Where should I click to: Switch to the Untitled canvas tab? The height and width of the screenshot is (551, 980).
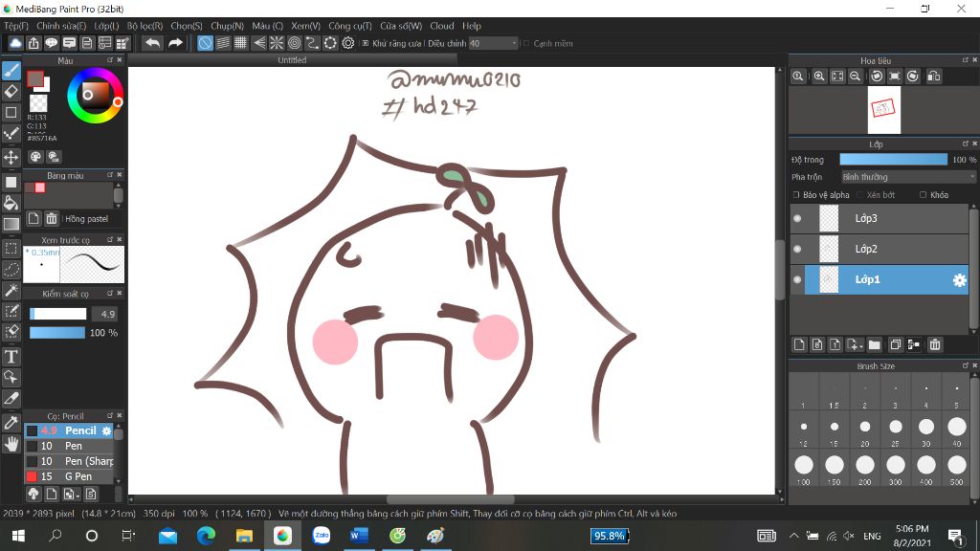[292, 60]
